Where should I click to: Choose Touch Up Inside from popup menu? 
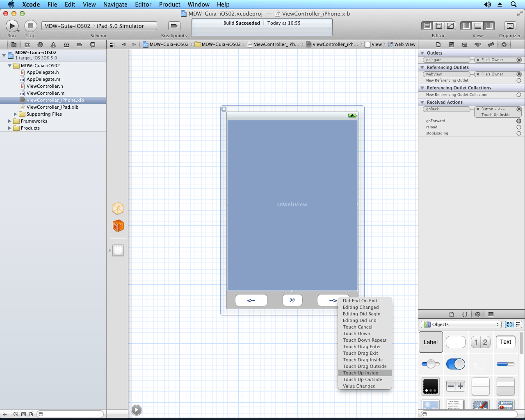coord(365,373)
